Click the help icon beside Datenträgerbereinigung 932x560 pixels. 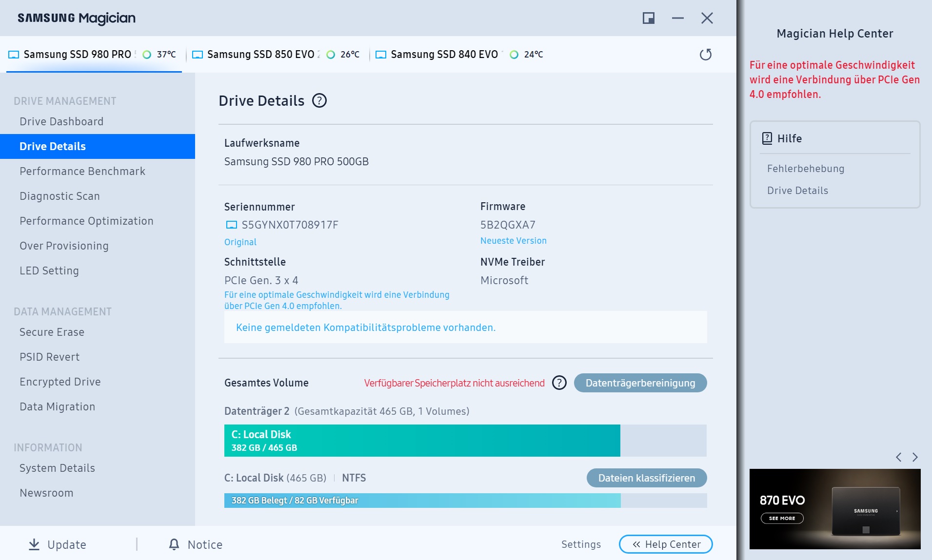(559, 383)
